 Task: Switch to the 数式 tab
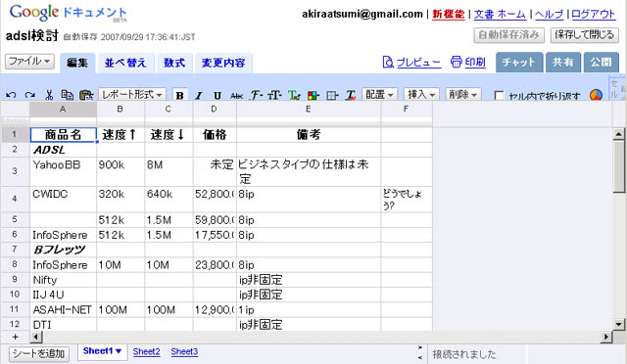(x=174, y=63)
